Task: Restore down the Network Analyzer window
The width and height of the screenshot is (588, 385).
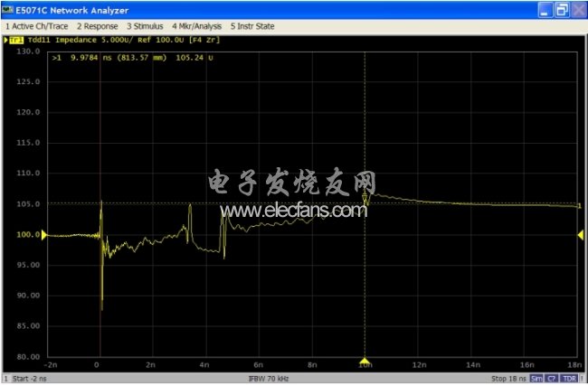Action: (562, 10)
